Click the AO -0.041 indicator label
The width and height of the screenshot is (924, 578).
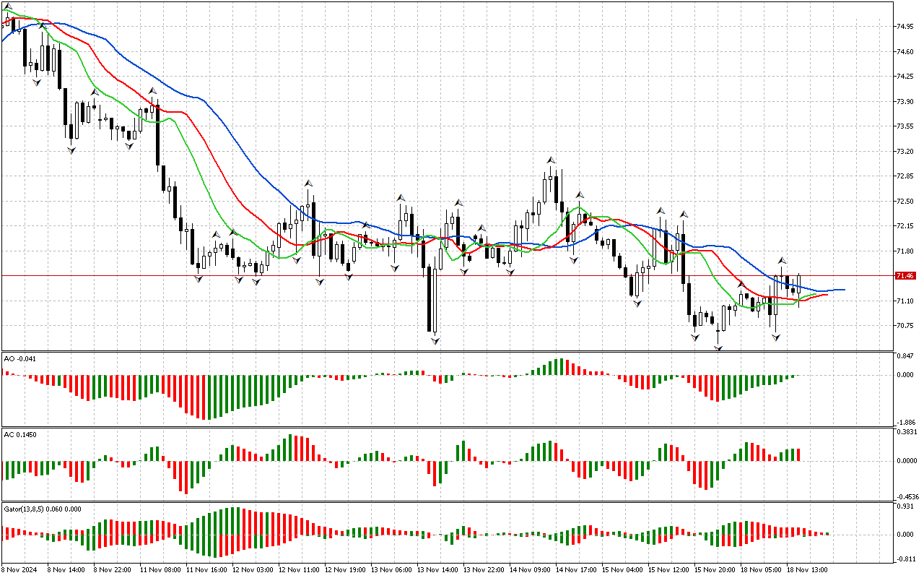pyautogui.click(x=19, y=358)
